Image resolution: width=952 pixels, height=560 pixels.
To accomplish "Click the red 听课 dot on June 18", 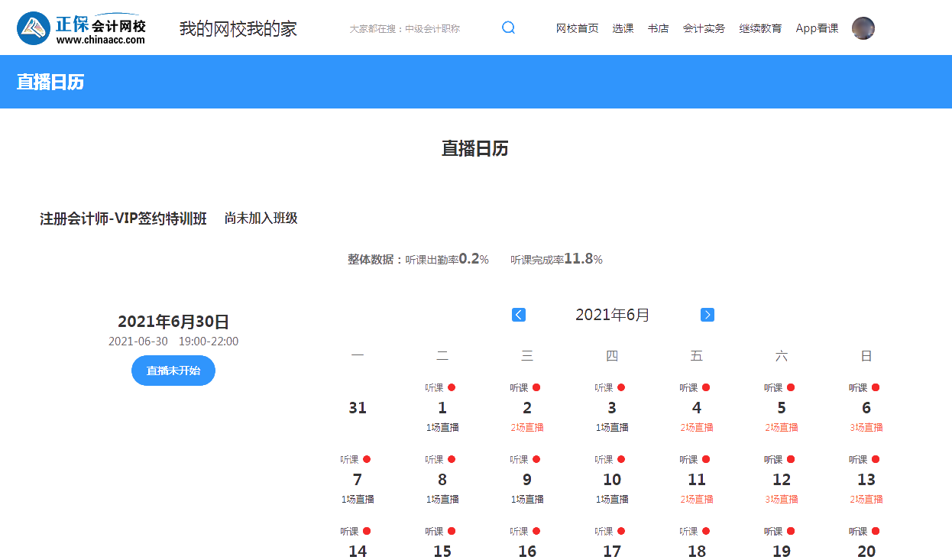I will (706, 531).
